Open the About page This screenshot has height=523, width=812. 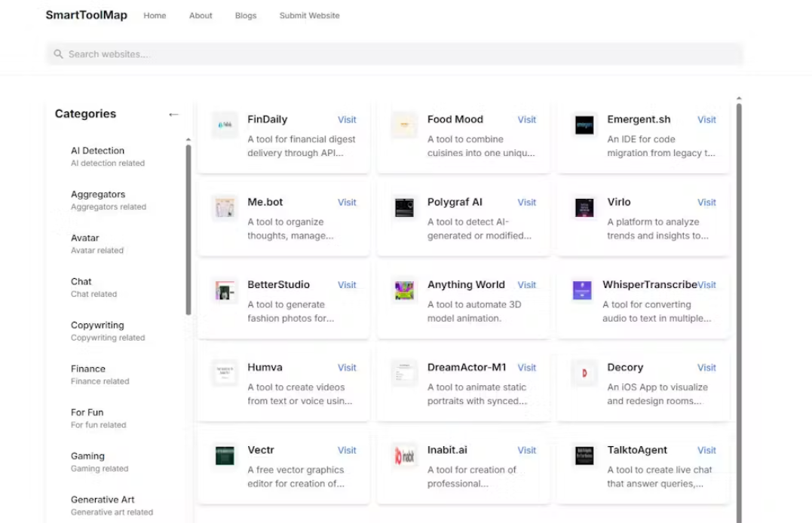click(201, 16)
